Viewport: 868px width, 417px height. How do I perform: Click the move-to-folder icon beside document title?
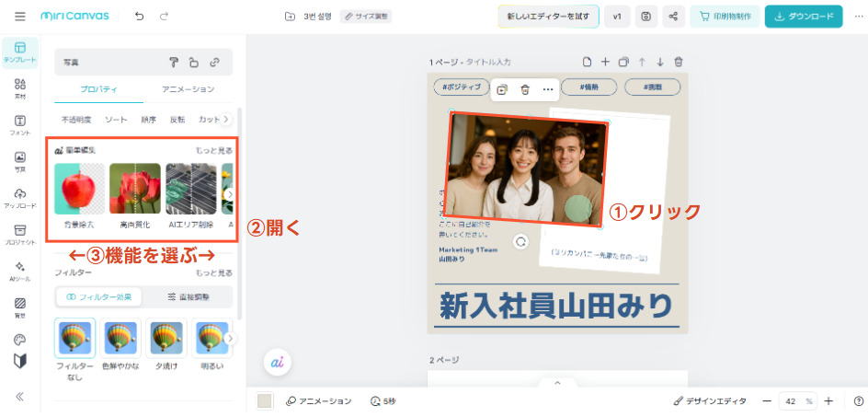pyautogui.click(x=290, y=17)
